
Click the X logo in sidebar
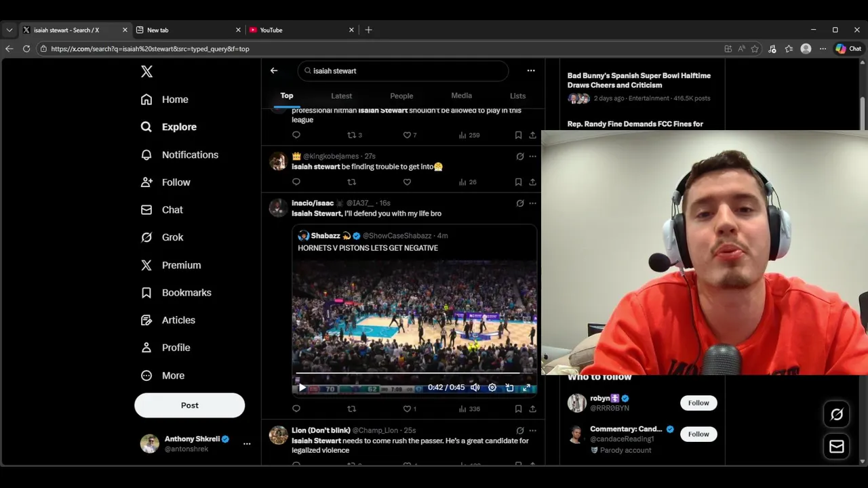tap(146, 71)
